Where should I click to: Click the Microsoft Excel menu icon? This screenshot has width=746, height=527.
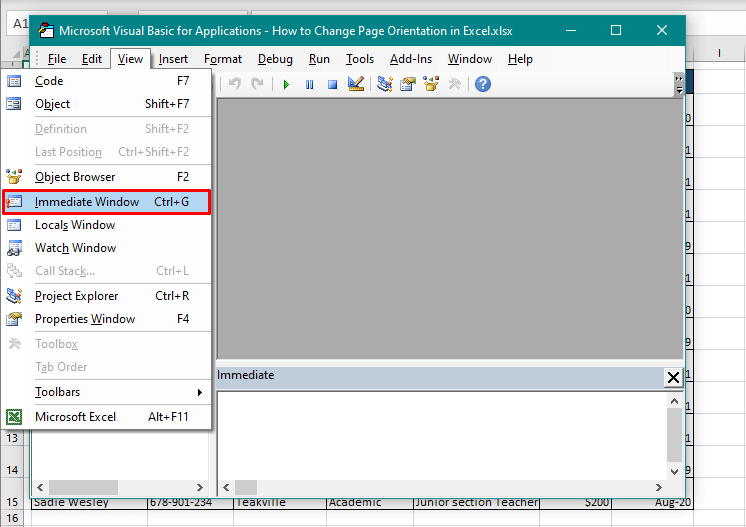pyautogui.click(x=14, y=417)
